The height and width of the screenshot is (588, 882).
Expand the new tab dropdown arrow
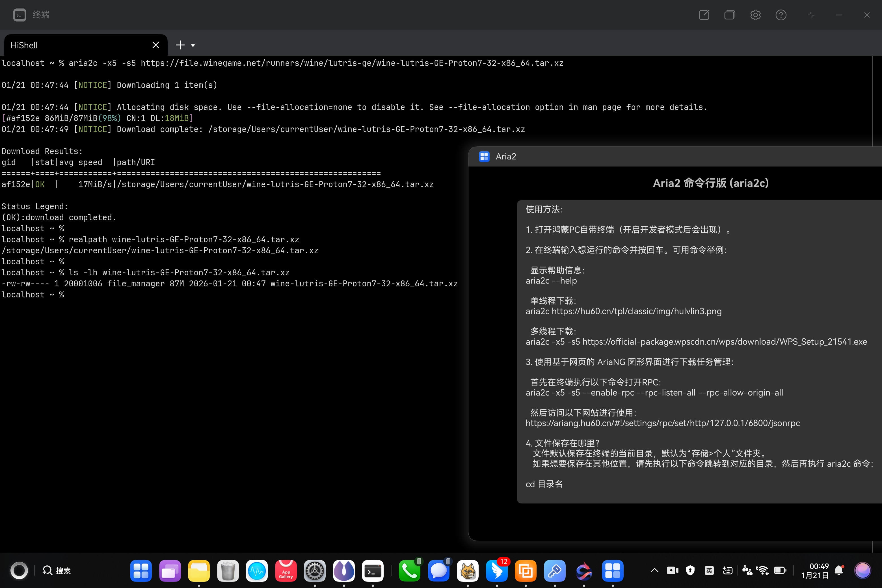click(193, 46)
